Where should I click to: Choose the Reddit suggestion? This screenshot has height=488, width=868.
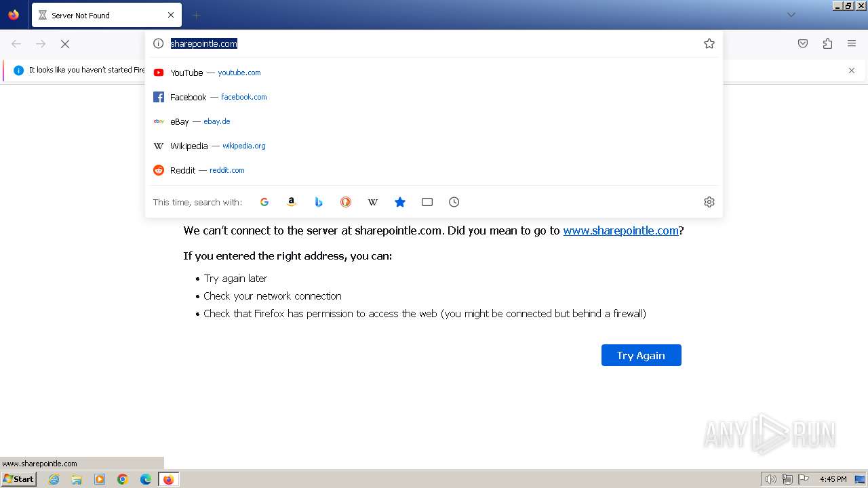434,170
